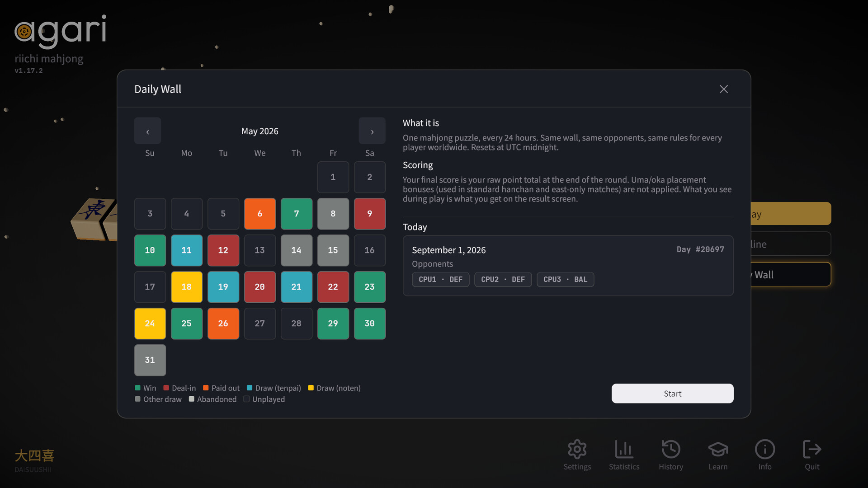This screenshot has width=868, height=488.
Task: Go to previous month with left chevron
Action: coord(147,131)
